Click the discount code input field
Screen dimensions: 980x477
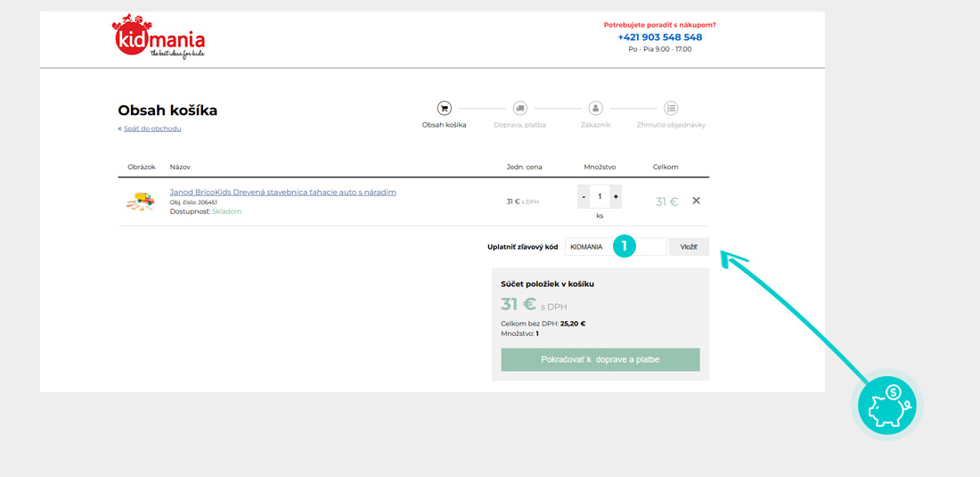[x=589, y=247]
